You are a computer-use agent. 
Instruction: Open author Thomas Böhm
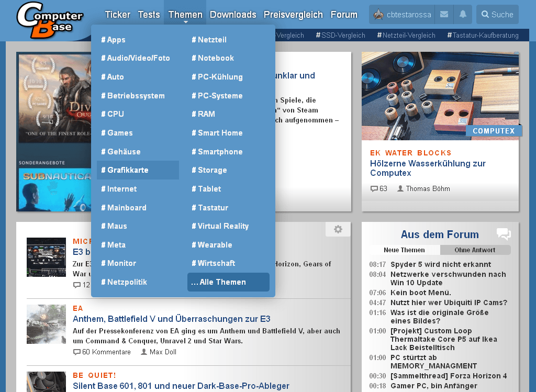[423, 188]
